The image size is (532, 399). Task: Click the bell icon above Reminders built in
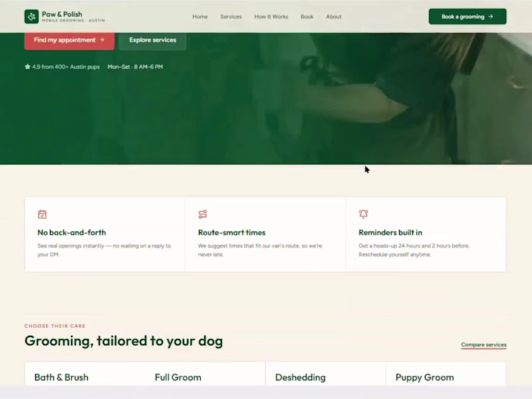[363, 214]
